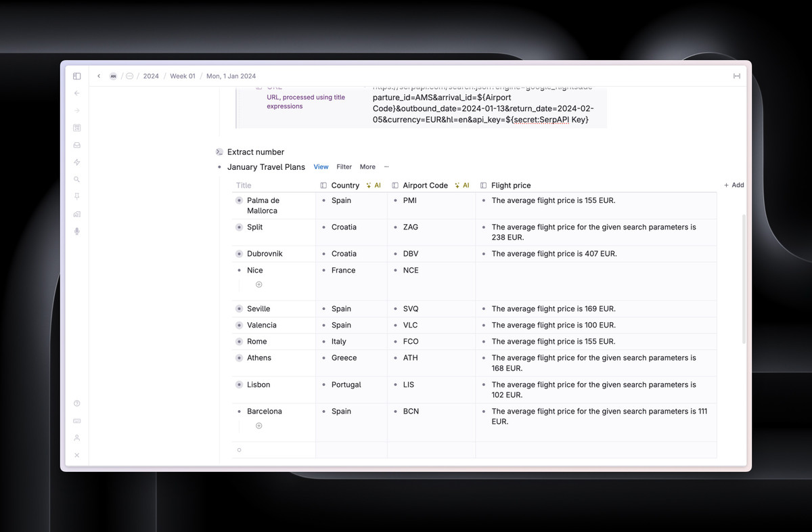812x532 pixels.
Task: Open the three-dot options after More
Action: point(386,167)
